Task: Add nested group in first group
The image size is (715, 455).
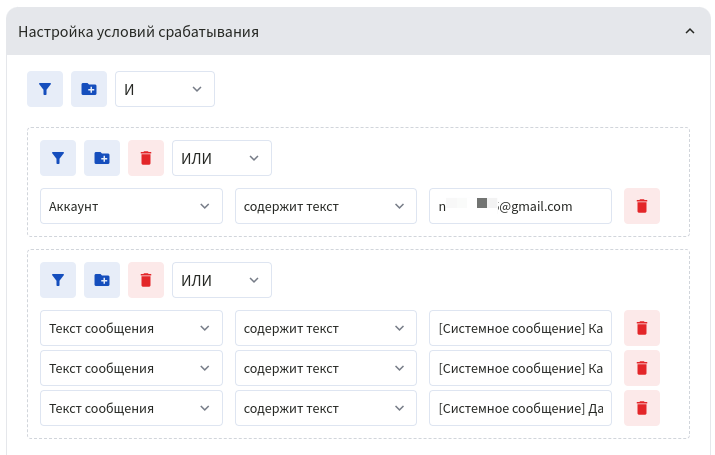Action: coord(102,158)
